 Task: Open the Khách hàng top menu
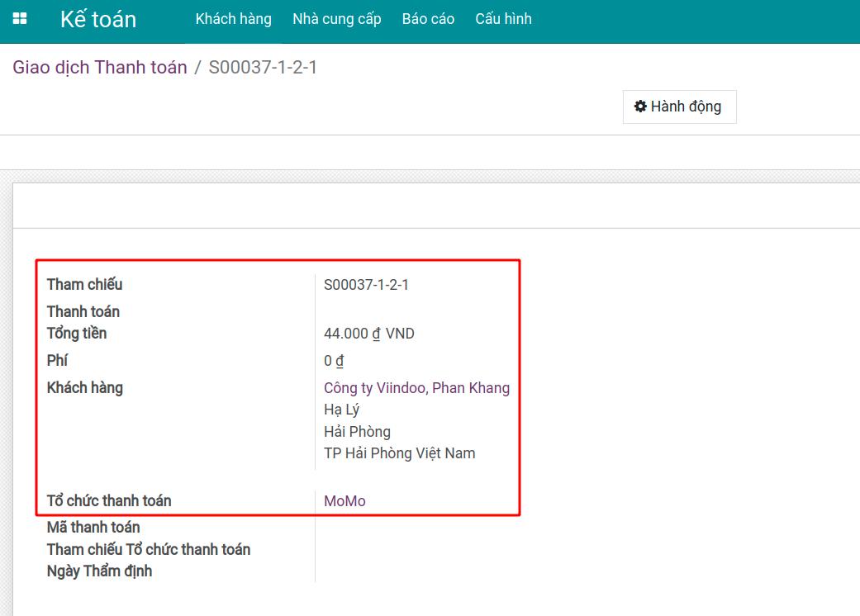coord(233,19)
